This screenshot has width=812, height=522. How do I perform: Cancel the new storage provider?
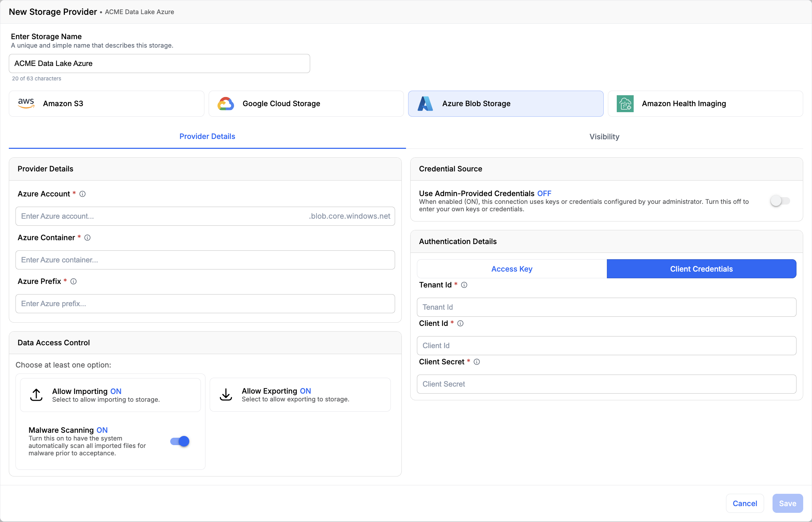tap(745, 503)
